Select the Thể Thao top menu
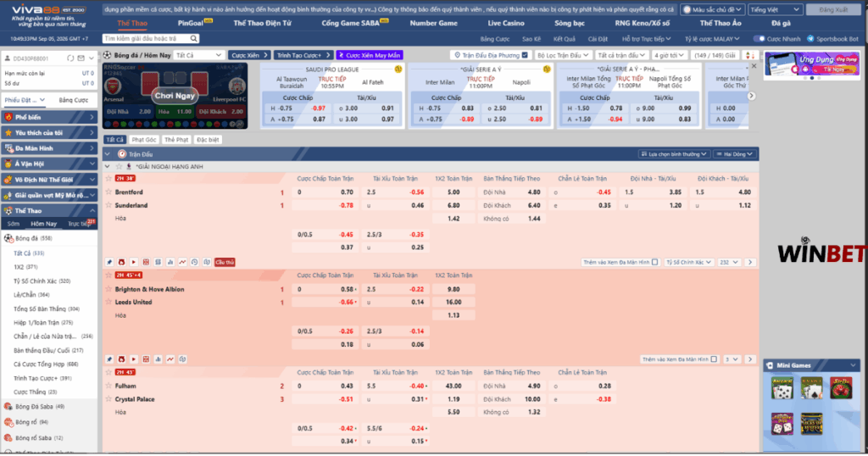868x456 pixels. point(132,23)
